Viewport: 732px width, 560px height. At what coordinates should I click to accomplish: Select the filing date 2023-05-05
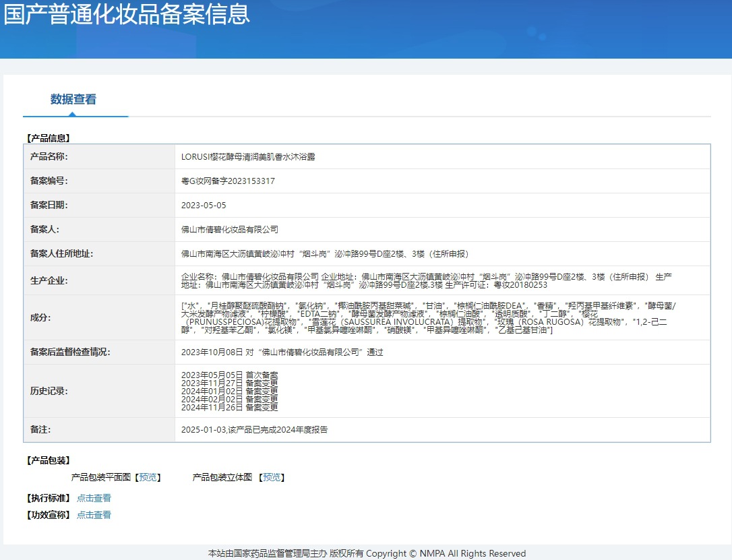[204, 206]
